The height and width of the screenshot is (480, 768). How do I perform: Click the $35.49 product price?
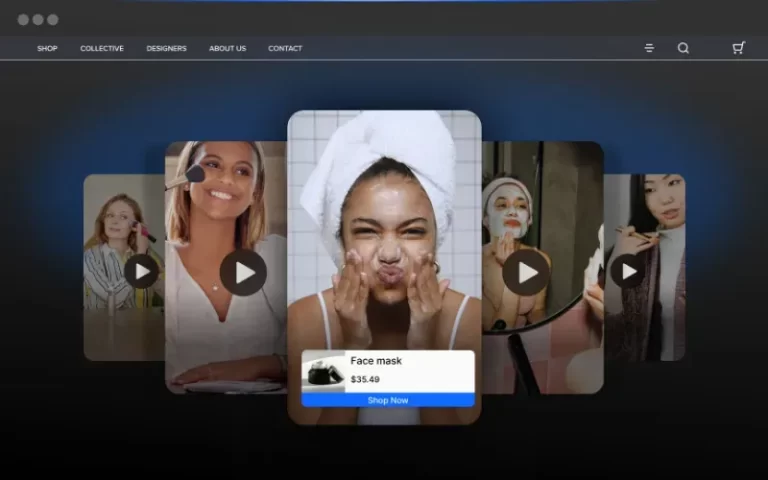pos(365,379)
